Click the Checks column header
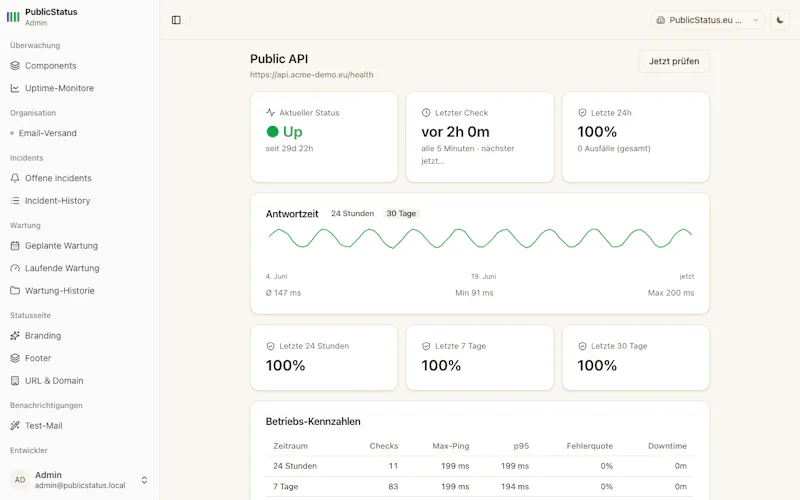 click(384, 445)
